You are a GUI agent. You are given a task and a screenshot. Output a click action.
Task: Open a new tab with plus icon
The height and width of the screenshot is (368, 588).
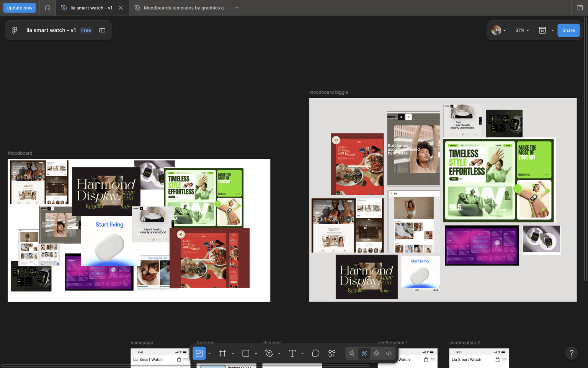tap(237, 8)
